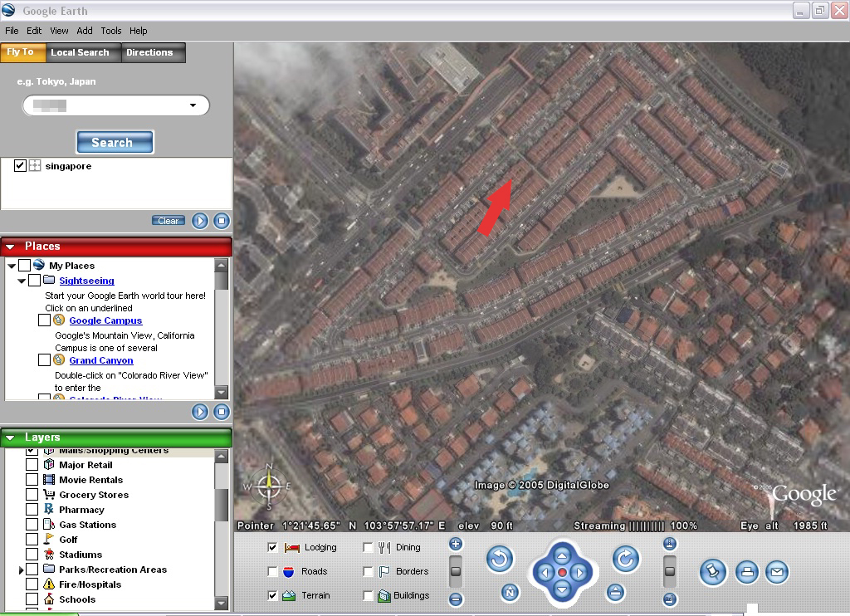Pan the map left with the arrow pad
This screenshot has height=616, width=850.
click(x=545, y=573)
